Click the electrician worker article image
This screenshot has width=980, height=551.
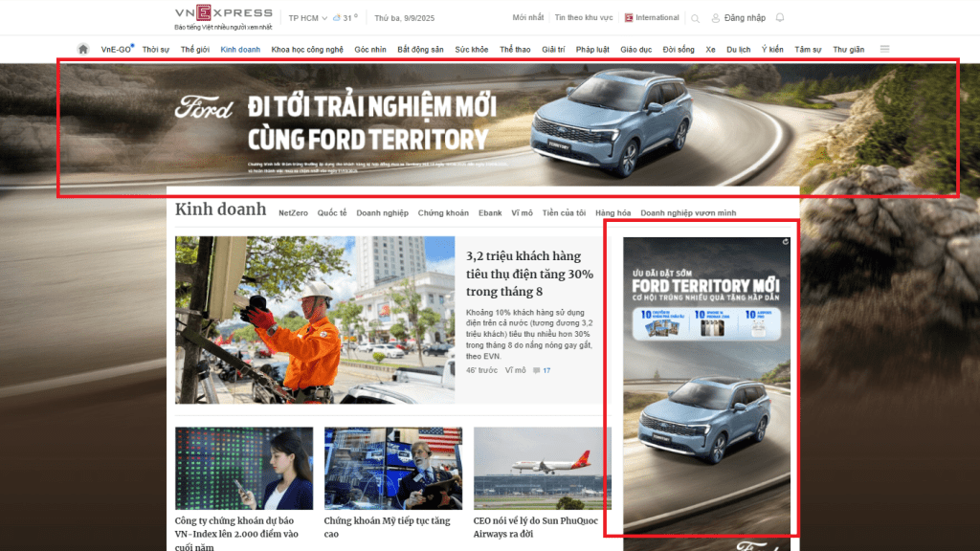315,320
